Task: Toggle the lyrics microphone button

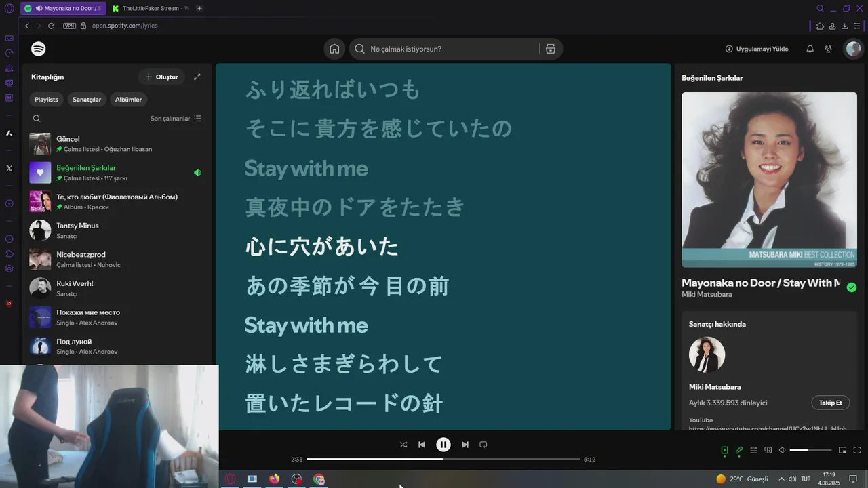Action: coord(739,450)
